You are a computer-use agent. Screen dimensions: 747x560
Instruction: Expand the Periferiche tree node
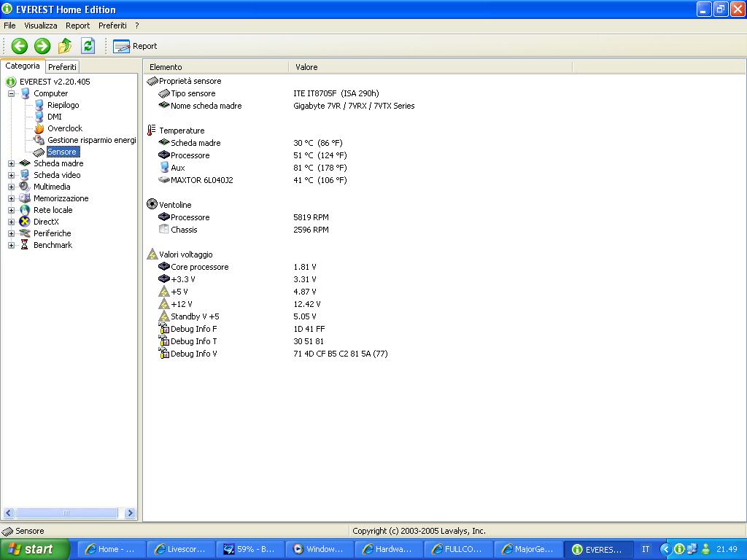pos(12,234)
